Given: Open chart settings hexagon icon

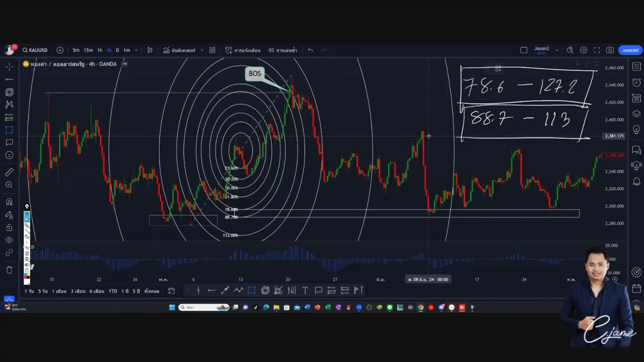Looking at the screenshot, I should [584, 50].
